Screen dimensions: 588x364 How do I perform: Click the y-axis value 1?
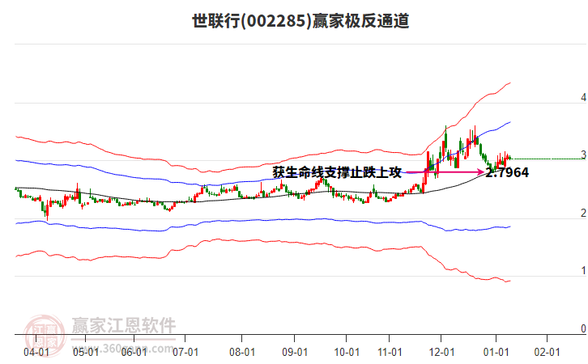pos(583,270)
